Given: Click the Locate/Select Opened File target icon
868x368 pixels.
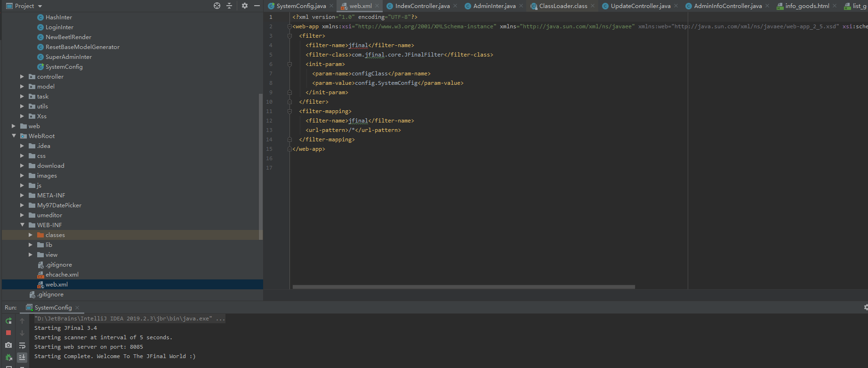Looking at the screenshot, I should pyautogui.click(x=217, y=6).
